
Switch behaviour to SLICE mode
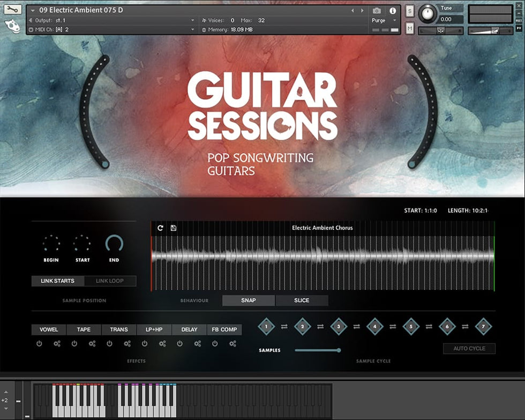pyautogui.click(x=302, y=300)
